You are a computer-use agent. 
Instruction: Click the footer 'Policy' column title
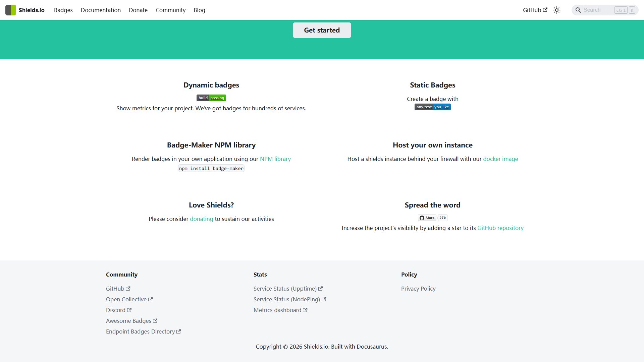(409, 275)
